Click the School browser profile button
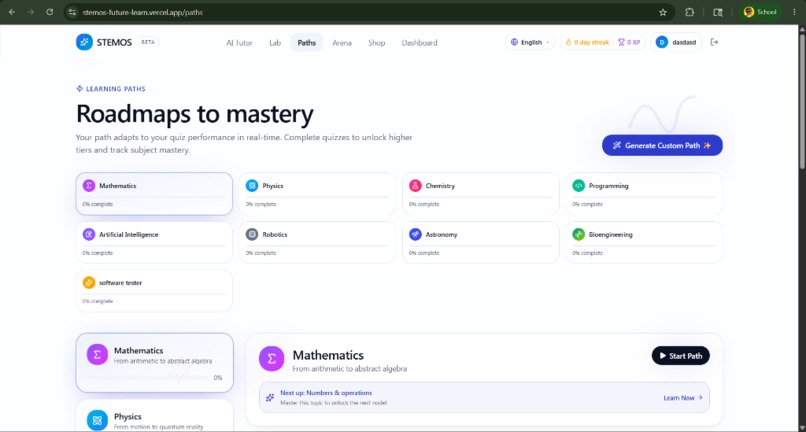 click(760, 12)
